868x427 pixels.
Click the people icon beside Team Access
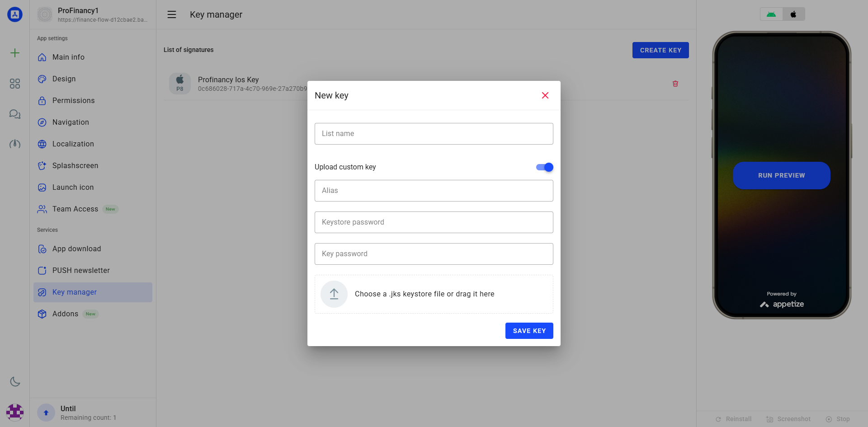42,209
